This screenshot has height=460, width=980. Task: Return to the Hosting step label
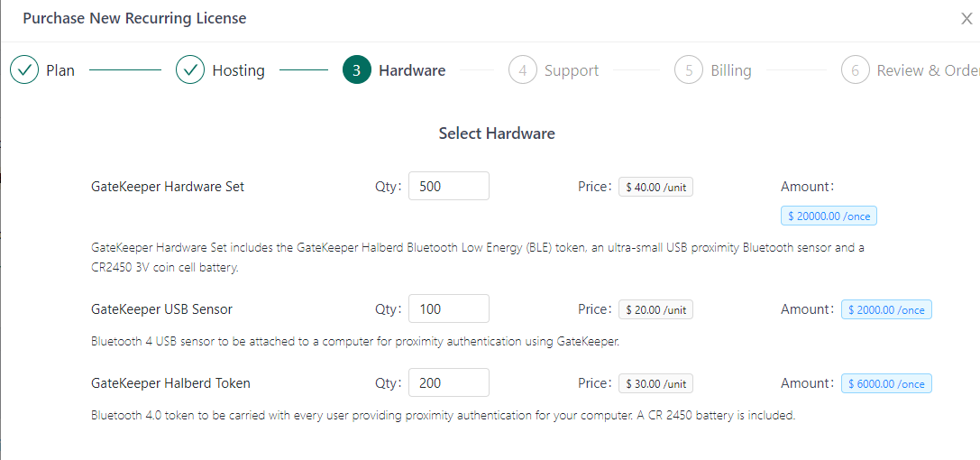click(238, 70)
